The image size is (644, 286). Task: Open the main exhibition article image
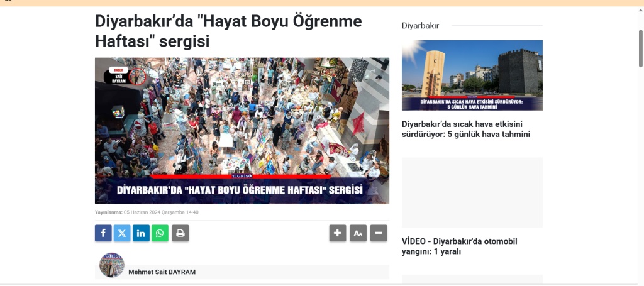[242, 131]
